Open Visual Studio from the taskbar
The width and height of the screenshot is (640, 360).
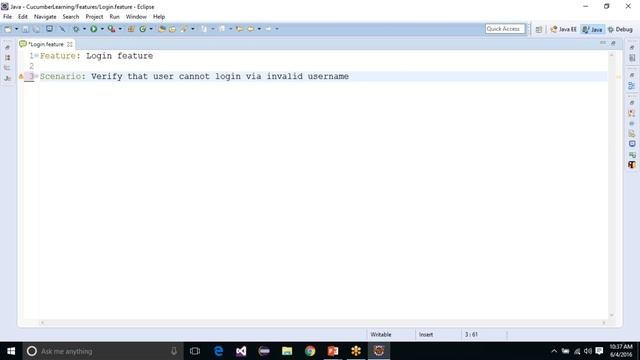click(x=241, y=351)
